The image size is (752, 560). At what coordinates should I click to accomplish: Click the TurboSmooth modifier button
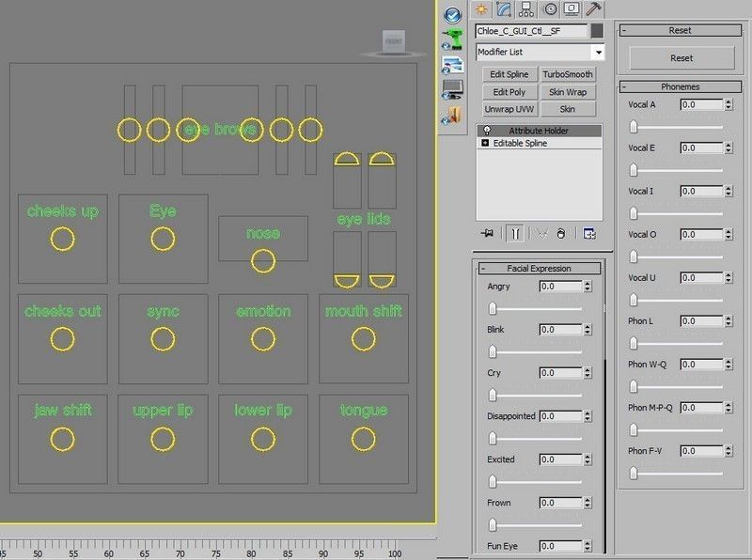[568, 74]
